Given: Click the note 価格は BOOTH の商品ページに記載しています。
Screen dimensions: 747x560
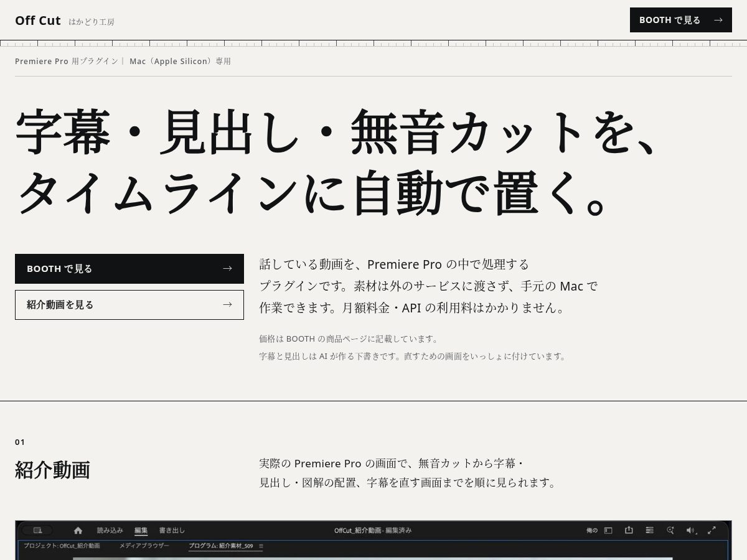Looking at the screenshot, I should [349, 339].
